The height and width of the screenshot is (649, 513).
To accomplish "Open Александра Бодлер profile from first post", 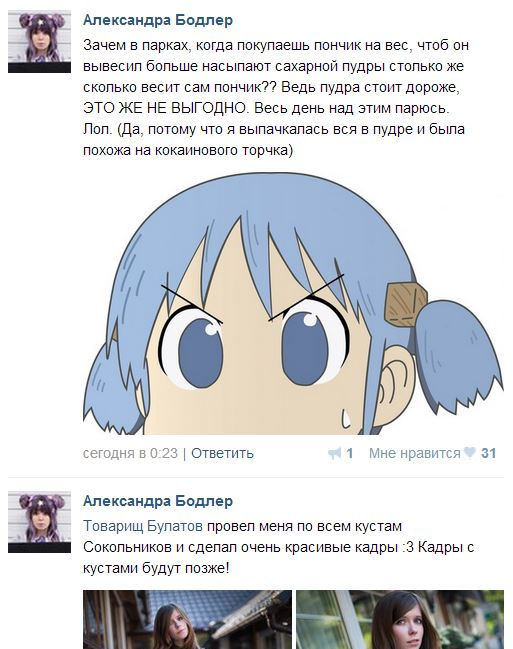I will pos(158,20).
